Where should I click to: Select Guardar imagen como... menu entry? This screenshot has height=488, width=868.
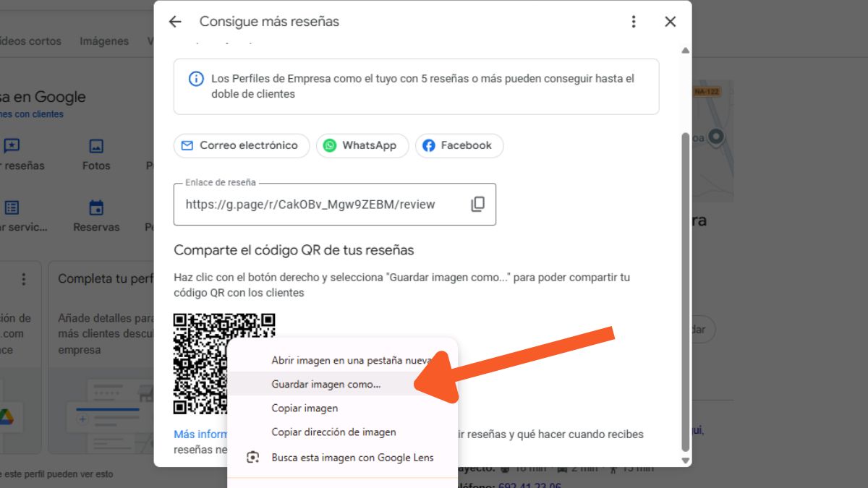point(325,385)
